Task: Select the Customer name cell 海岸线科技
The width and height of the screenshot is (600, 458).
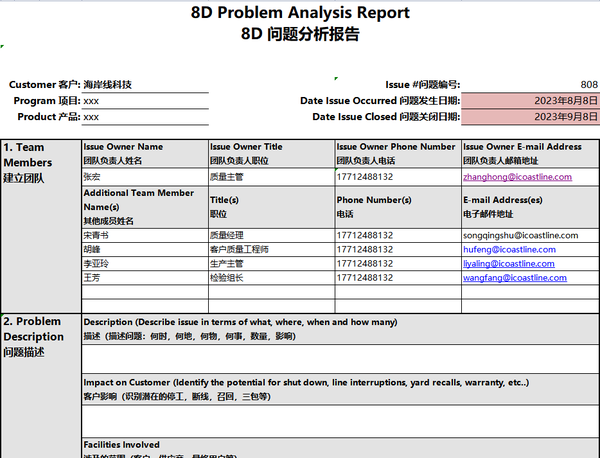Action: click(145, 85)
